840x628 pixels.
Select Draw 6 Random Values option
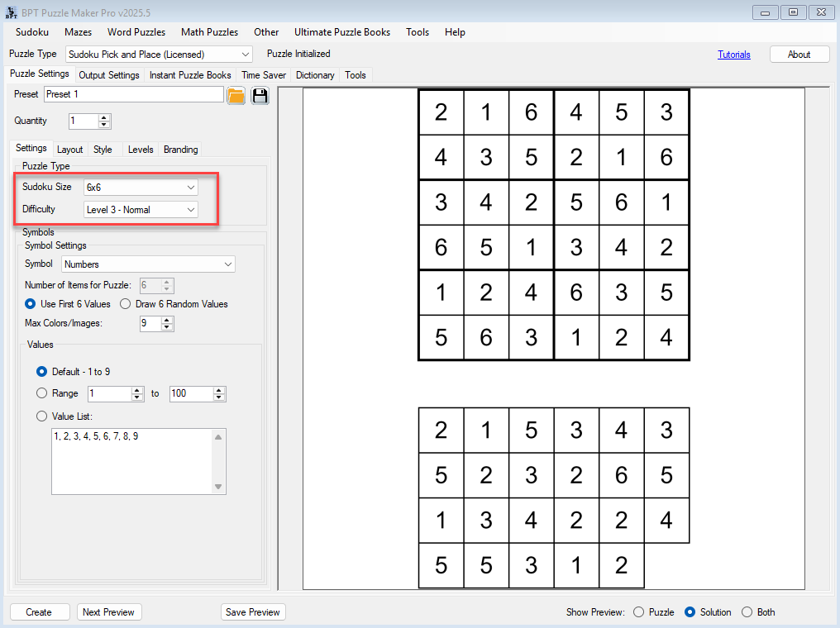[126, 304]
